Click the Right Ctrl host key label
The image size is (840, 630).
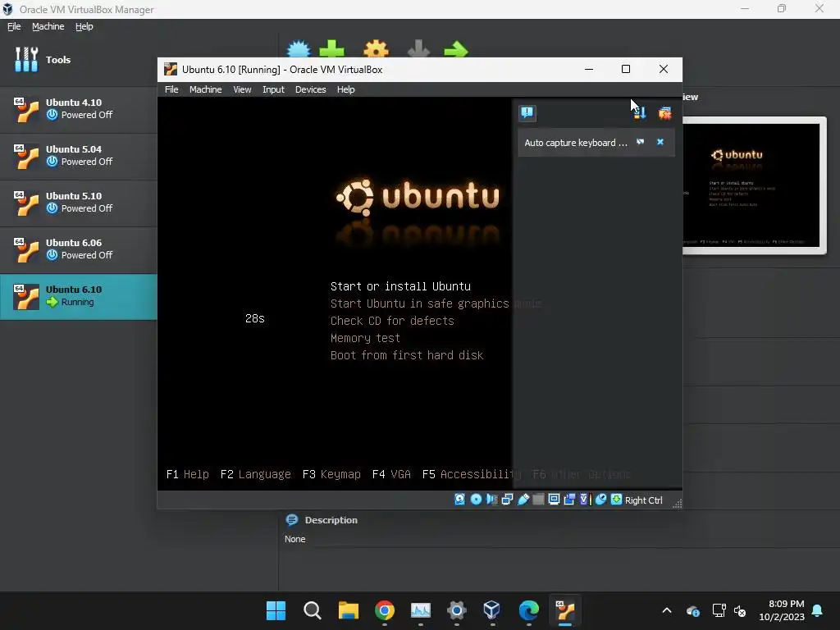coord(644,500)
